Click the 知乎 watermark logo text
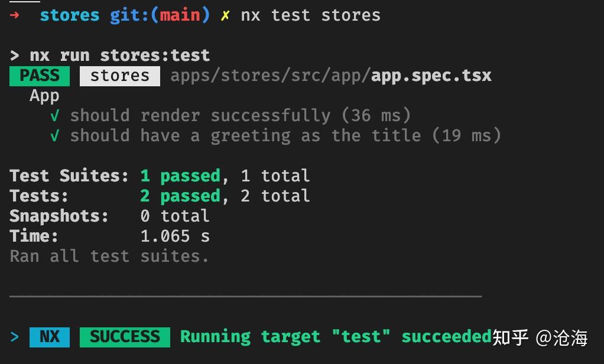This screenshot has width=604, height=364. pos(510,338)
